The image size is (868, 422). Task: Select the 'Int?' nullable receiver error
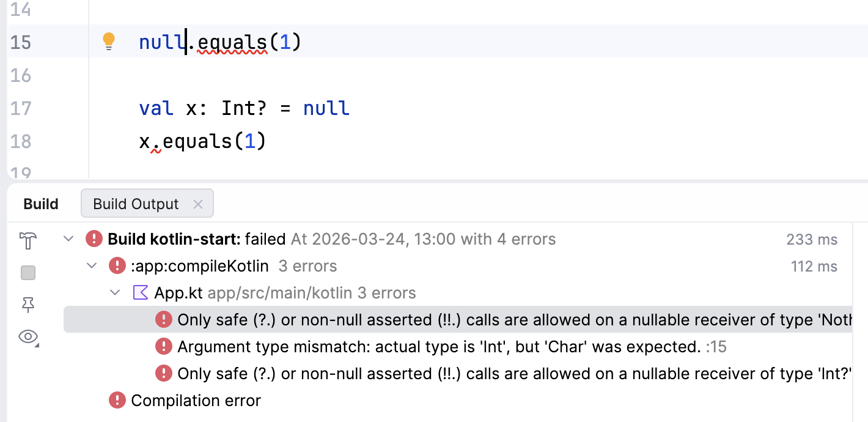click(513, 373)
